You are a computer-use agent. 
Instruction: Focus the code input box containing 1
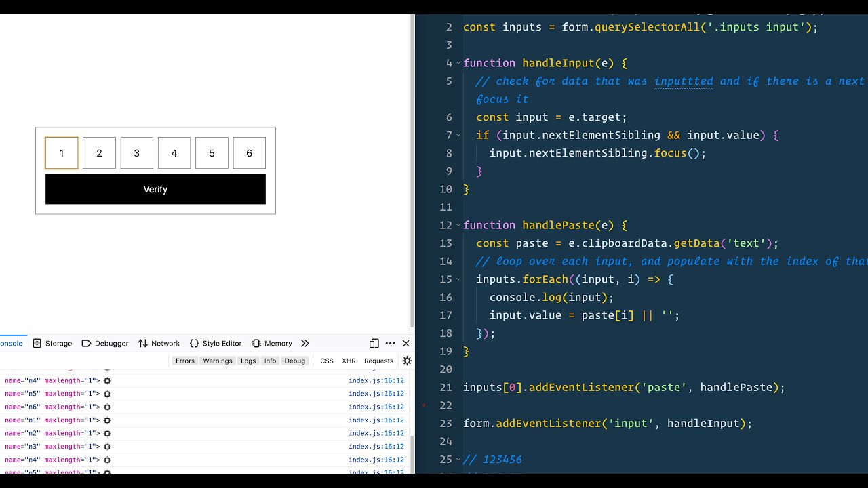pos(62,153)
